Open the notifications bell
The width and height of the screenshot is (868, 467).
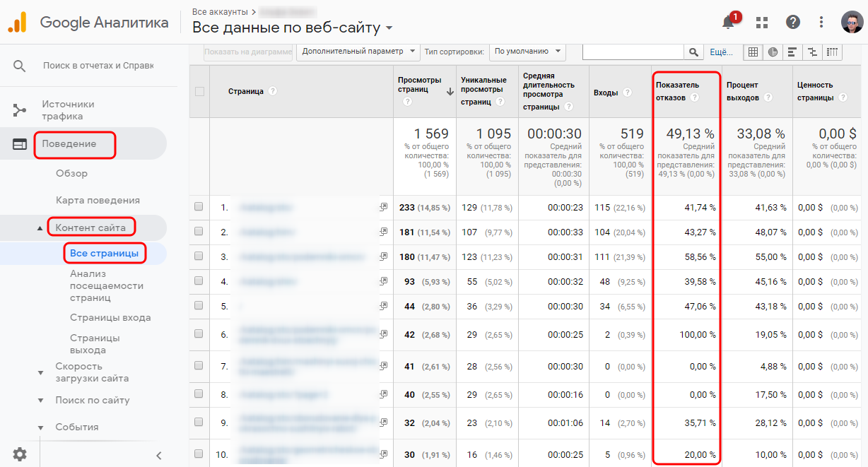(728, 22)
